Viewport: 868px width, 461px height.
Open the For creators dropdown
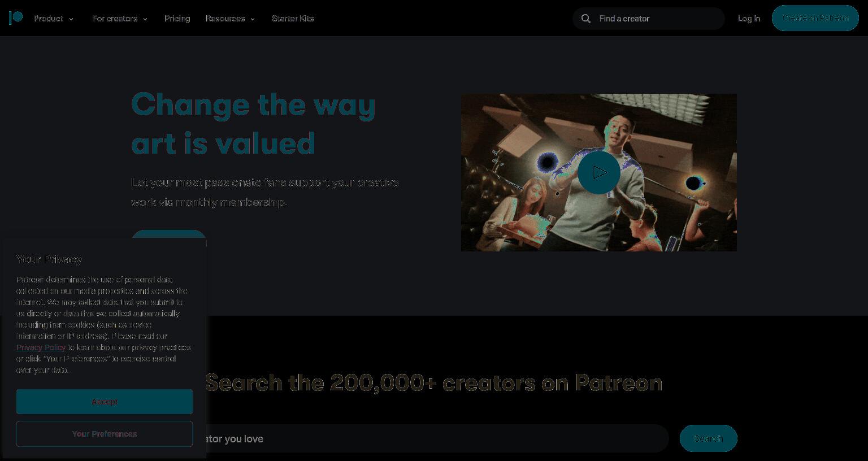[x=120, y=19]
